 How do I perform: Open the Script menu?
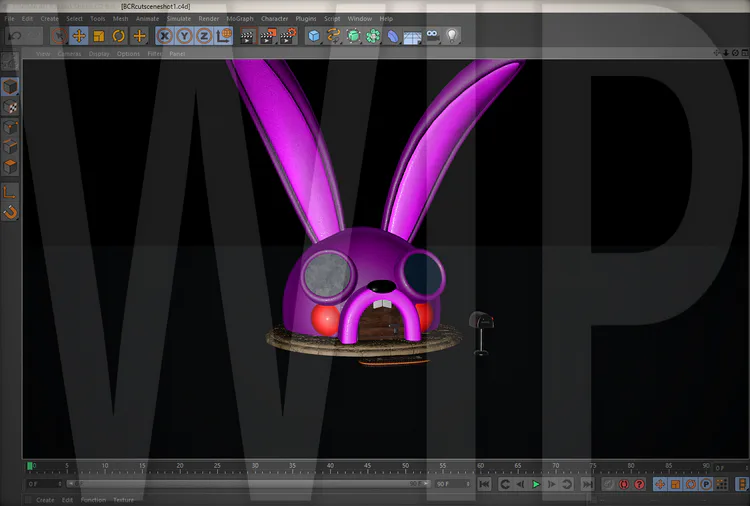332,19
